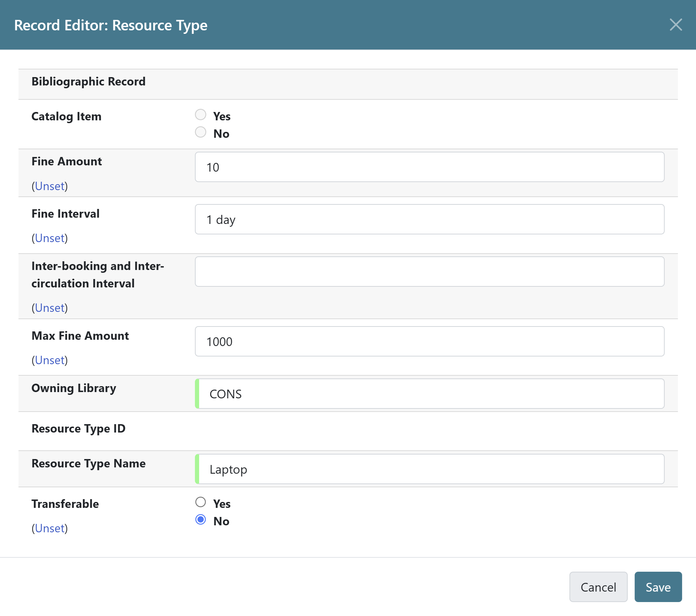This screenshot has width=696, height=616.
Task: Click the Cancel button
Action: click(x=598, y=587)
